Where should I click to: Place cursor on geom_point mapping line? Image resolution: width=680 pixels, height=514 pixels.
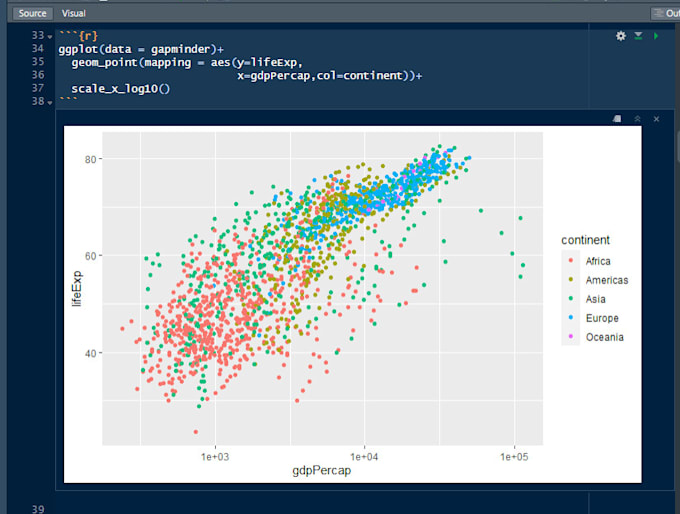(187, 63)
